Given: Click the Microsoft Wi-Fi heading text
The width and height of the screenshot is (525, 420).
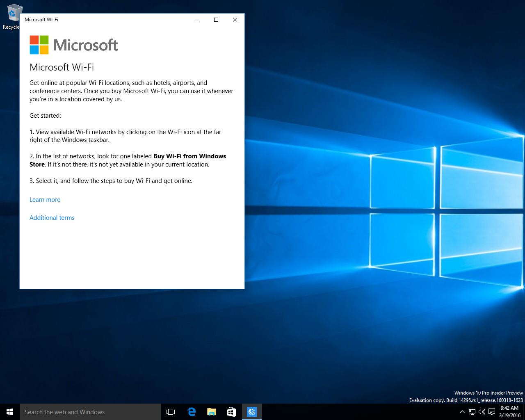Looking at the screenshot, I should click(x=62, y=67).
